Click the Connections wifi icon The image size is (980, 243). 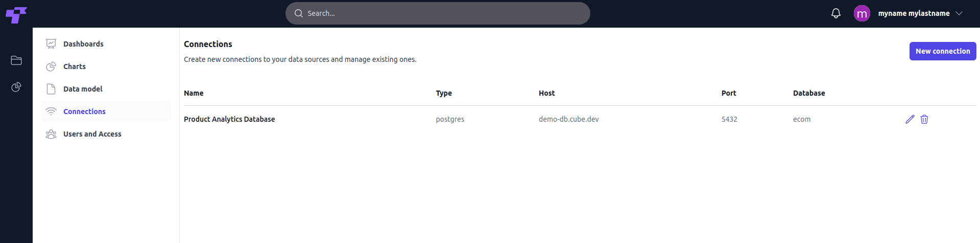point(51,112)
